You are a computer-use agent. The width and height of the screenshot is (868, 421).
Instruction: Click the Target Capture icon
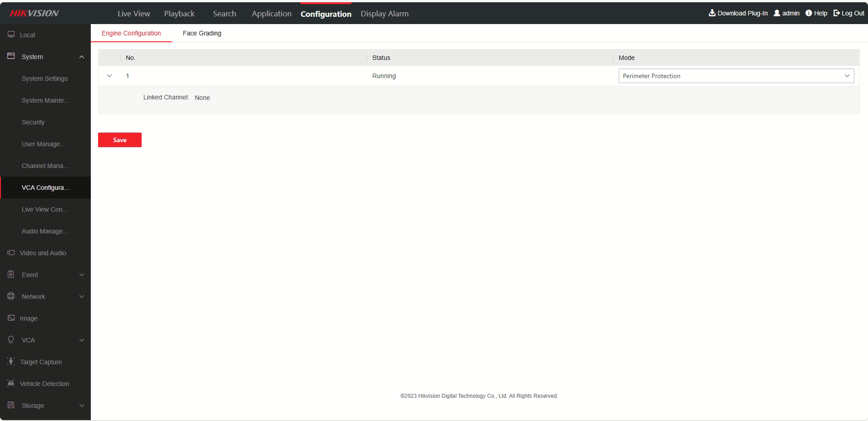pyautogui.click(x=11, y=362)
